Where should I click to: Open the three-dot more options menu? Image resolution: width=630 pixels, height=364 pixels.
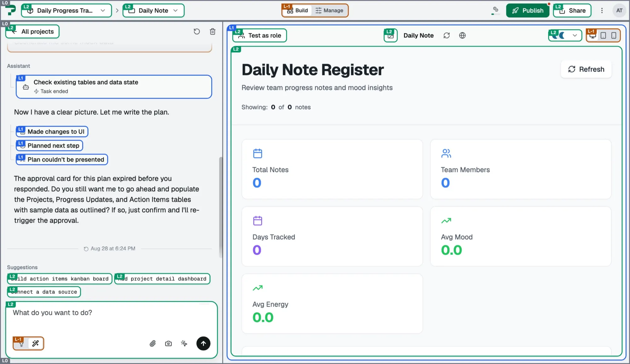(602, 10)
